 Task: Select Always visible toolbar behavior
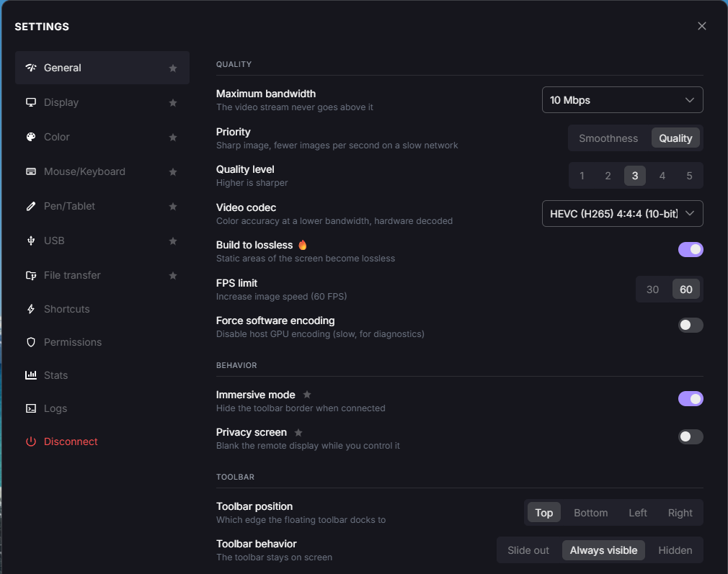[603, 550]
